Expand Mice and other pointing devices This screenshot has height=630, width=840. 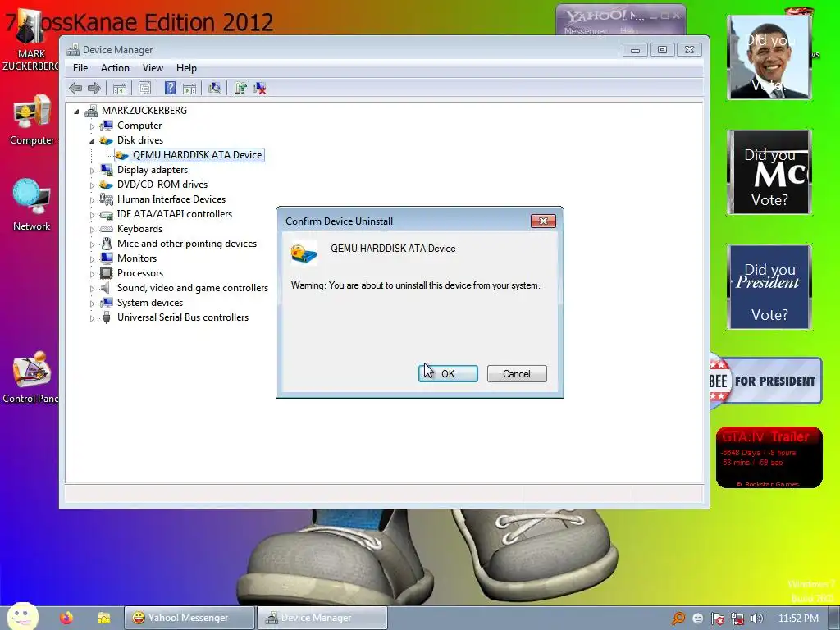point(92,244)
